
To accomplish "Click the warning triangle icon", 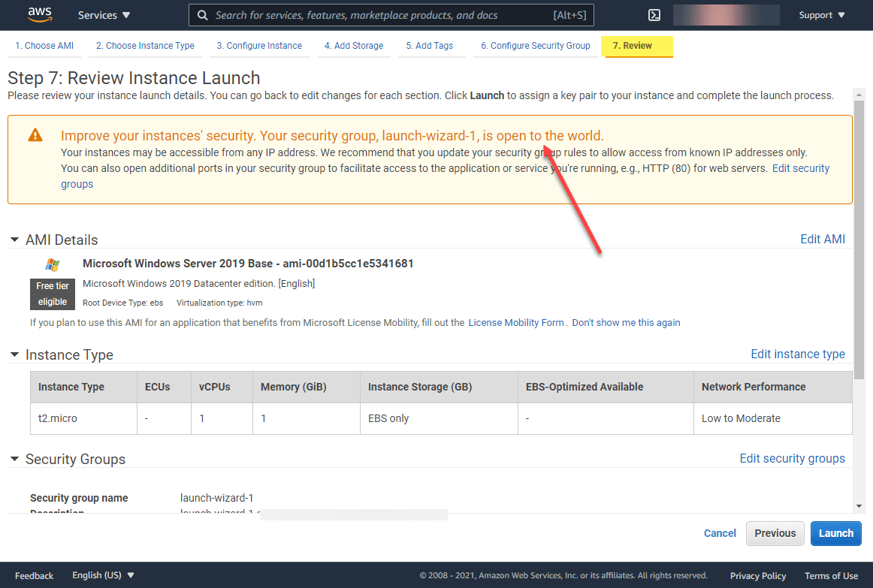I will pos(35,135).
